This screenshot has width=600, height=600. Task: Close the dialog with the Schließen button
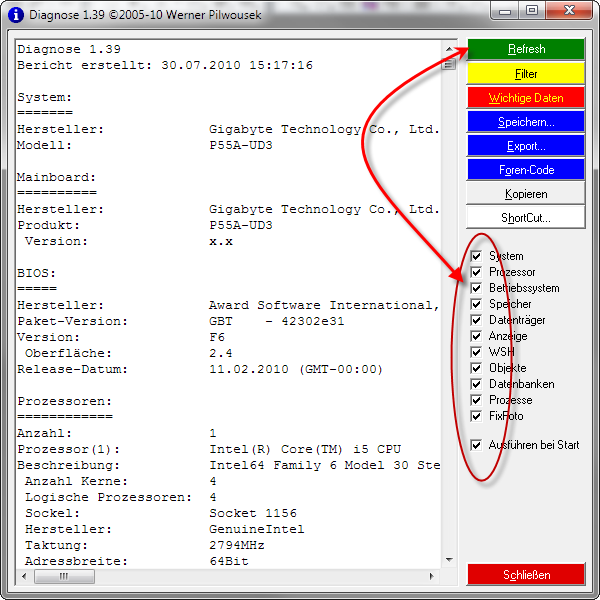tap(526, 574)
